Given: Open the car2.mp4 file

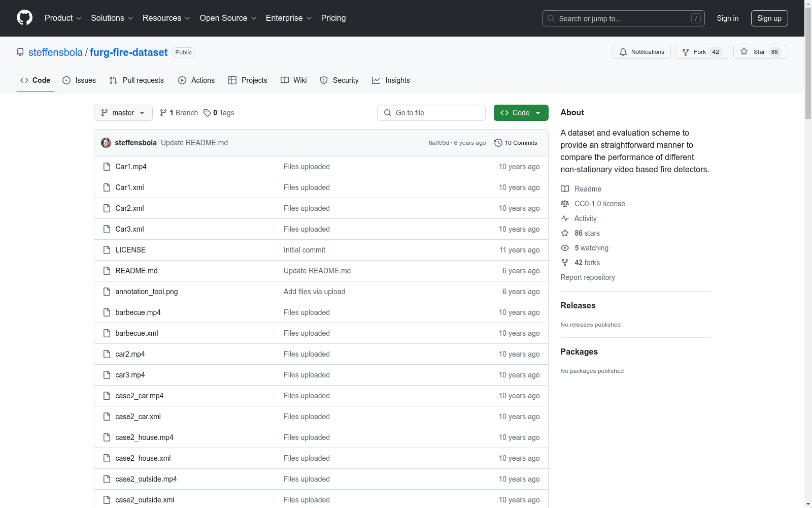Looking at the screenshot, I should 130,354.
